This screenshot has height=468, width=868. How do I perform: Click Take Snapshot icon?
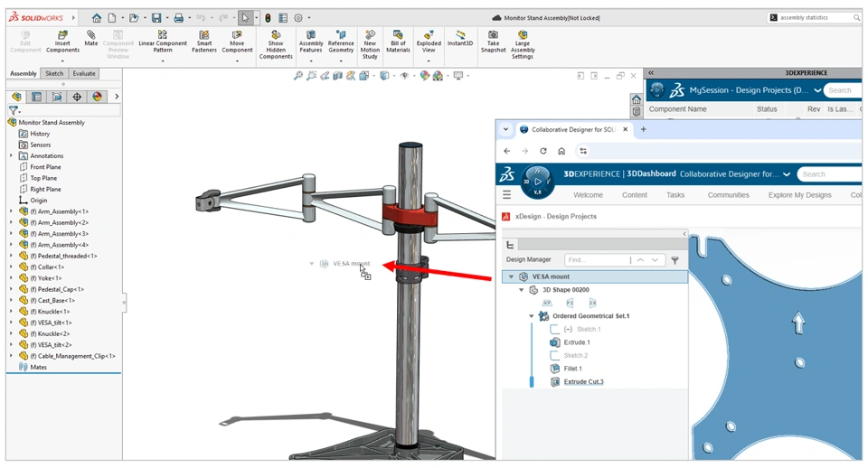coord(493,42)
